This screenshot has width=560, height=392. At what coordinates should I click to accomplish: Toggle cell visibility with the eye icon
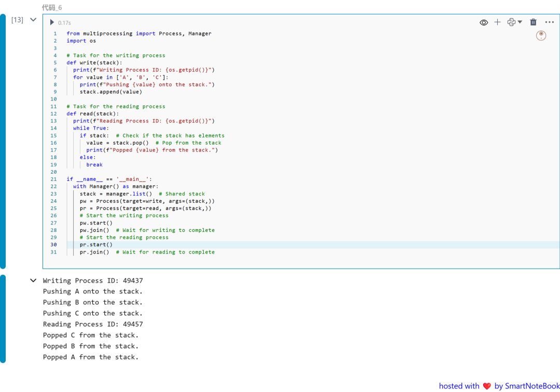pyautogui.click(x=484, y=22)
